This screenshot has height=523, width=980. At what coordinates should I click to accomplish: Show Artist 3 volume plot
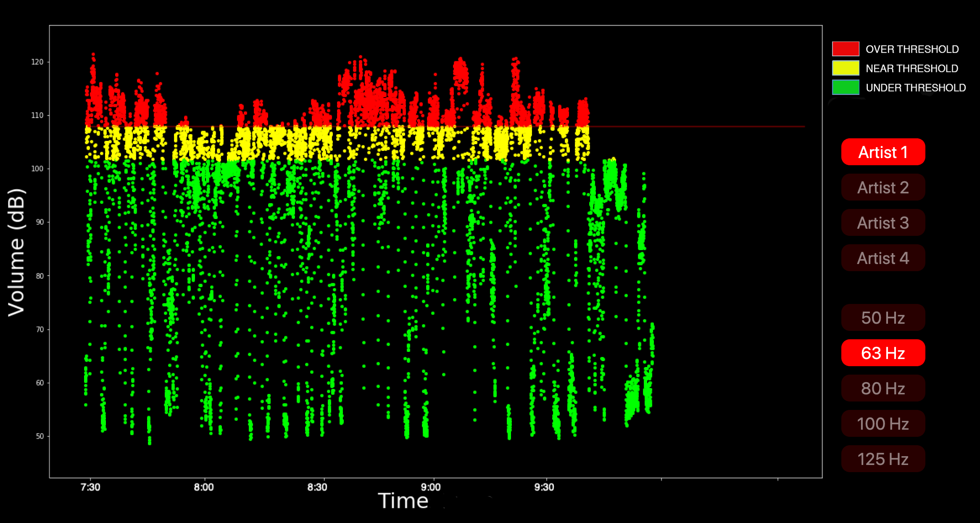coord(883,223)
